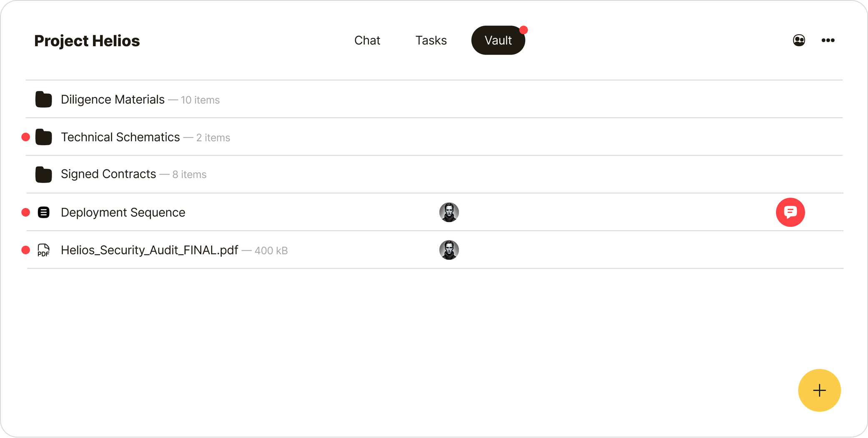Image resolution: width=868 pixels, height=438 pixels.
Task: Click the Deployment Sequence document icon
Action: tap(43, 212)
